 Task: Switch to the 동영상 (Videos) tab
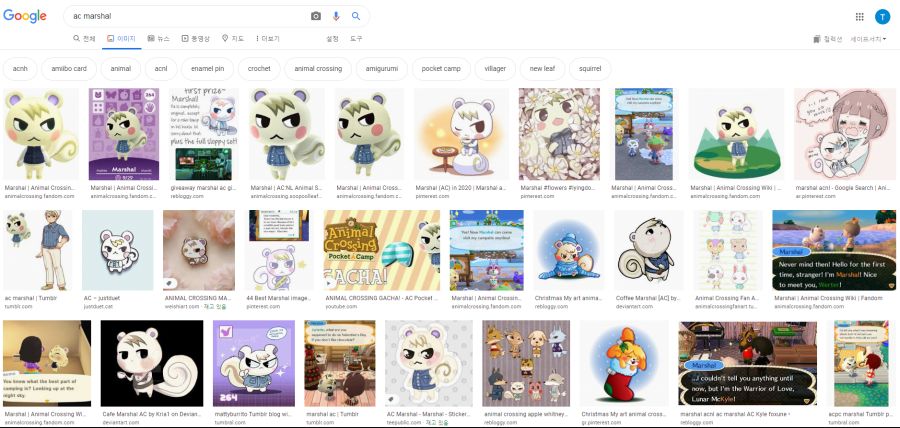pos(195,38)
